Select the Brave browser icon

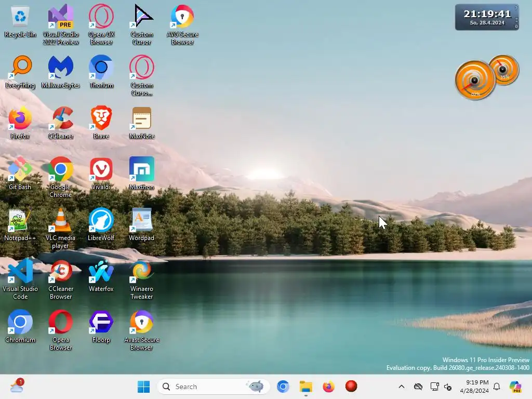coord(101,123)
